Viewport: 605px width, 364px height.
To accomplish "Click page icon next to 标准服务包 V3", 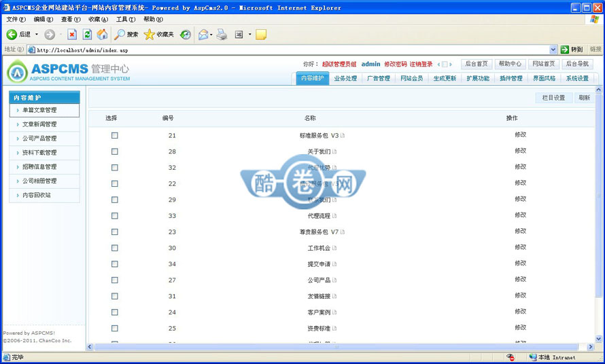I will (x=343, y=135).
